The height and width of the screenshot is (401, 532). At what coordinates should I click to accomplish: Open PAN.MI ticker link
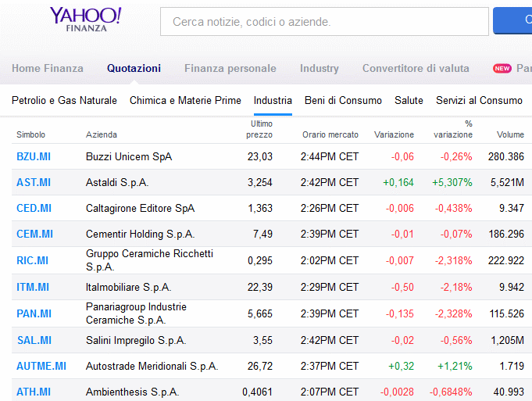click(34, 313)
